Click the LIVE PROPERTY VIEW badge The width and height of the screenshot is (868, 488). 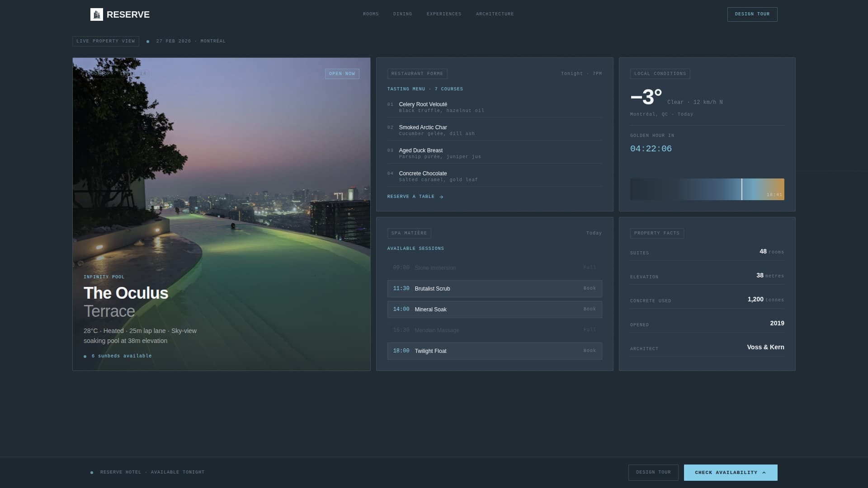(x=105, y=41)
